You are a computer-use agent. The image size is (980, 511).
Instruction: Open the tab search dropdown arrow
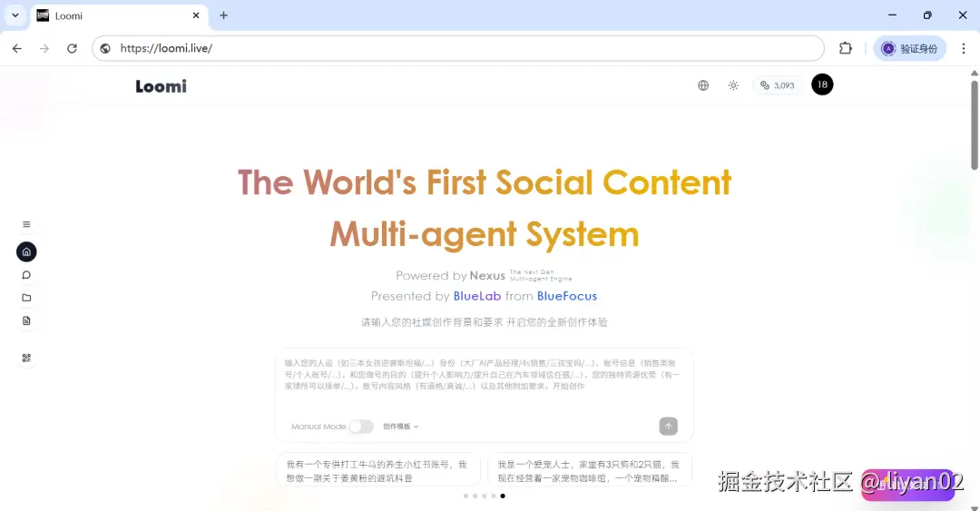(x=15, y=15)
